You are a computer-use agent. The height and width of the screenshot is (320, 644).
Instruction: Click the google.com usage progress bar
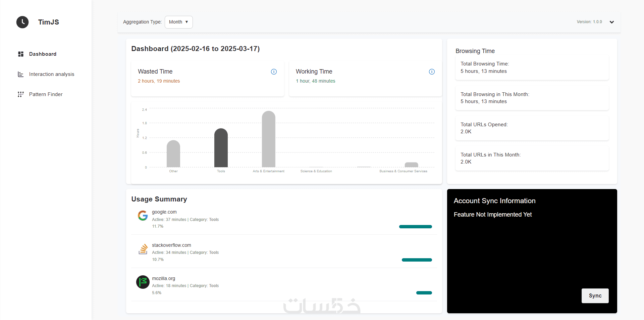415,227
